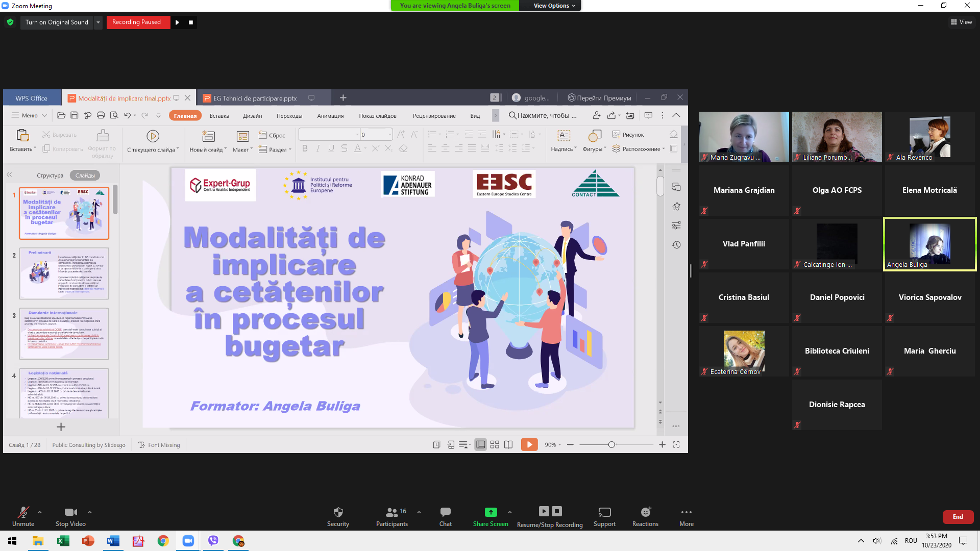Expand the View Options dropdown
The width and height of the screenshot is (980, 551).
554,6
